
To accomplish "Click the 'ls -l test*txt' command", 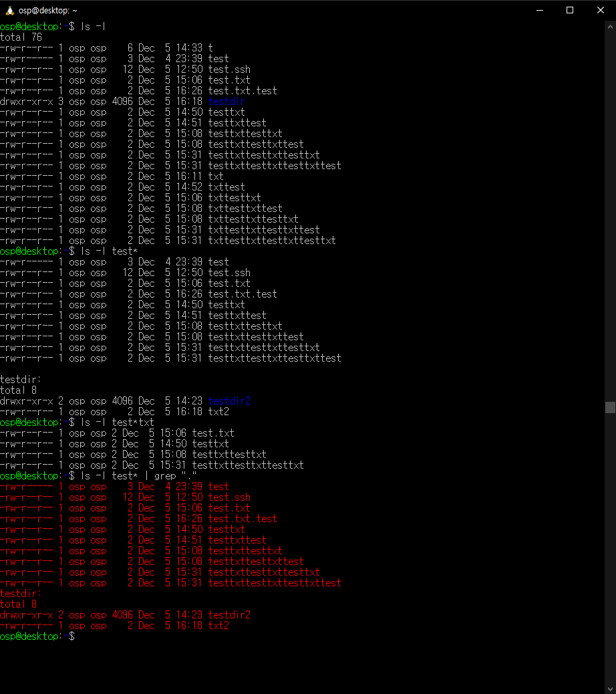I will pos(117,423).
